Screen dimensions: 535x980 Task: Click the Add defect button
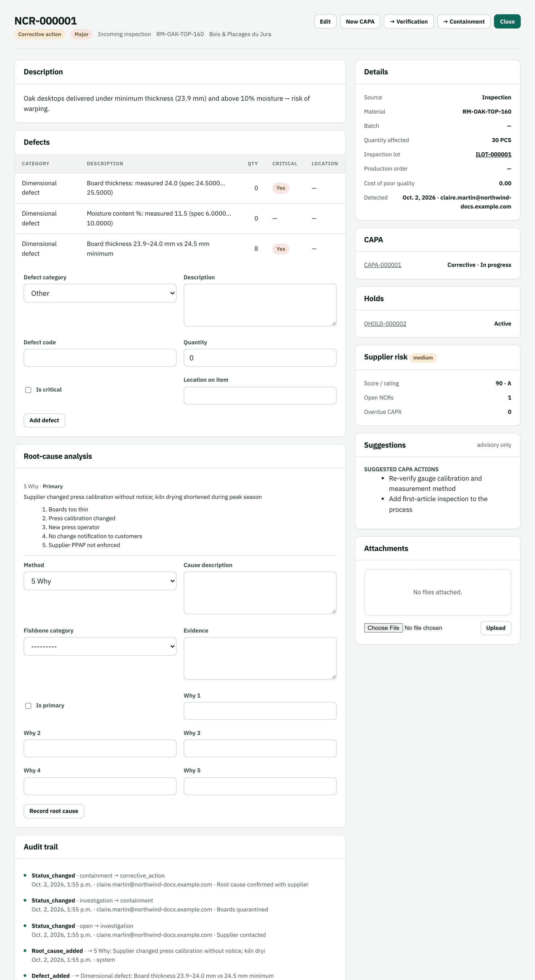[x=44, y=421]
